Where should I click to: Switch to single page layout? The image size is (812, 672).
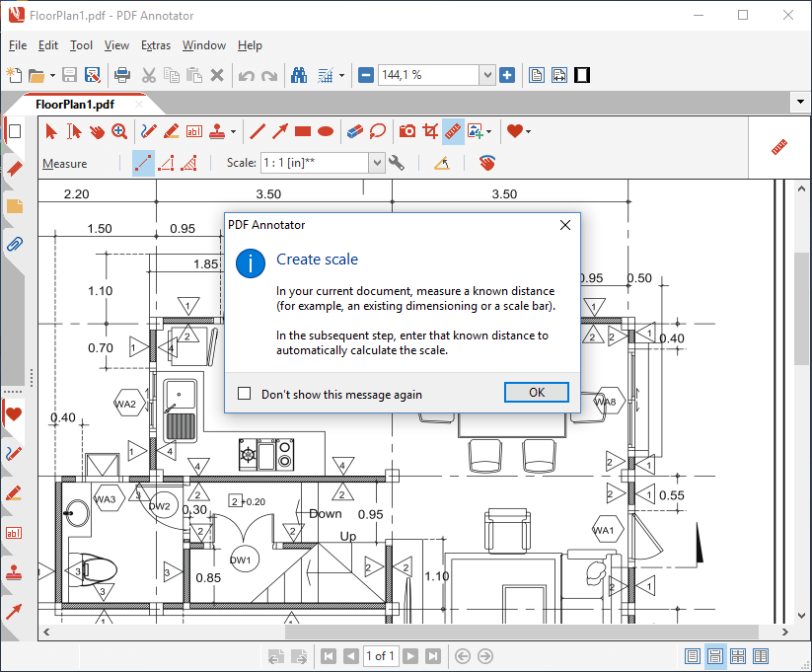(693, 656)
